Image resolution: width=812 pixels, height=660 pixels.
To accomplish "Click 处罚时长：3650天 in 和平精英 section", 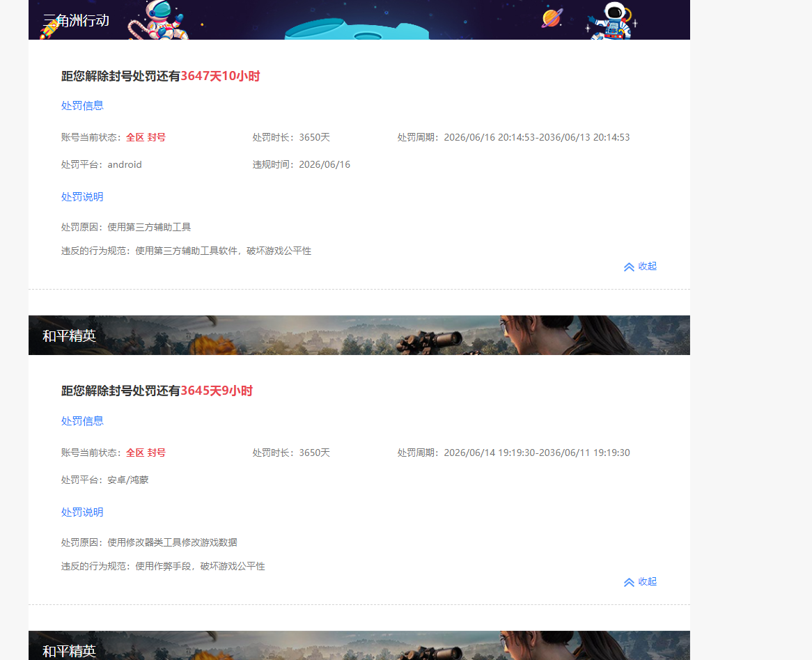I will coord(291,453).
